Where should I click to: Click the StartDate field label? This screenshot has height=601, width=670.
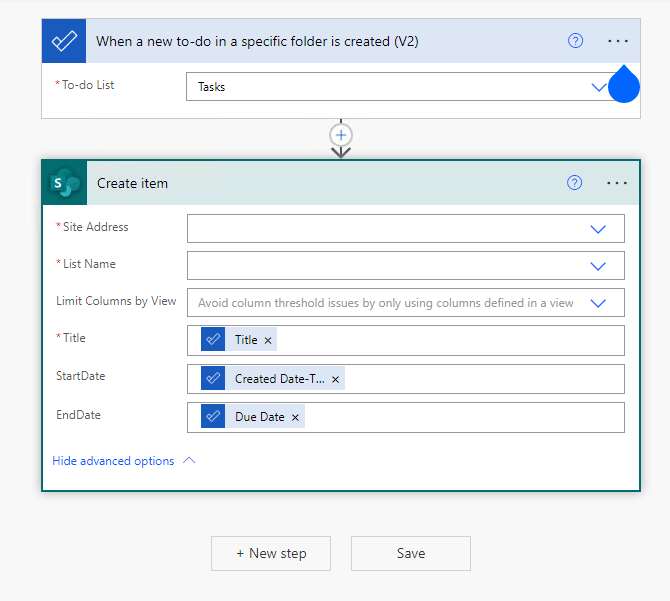coord(80,376)
